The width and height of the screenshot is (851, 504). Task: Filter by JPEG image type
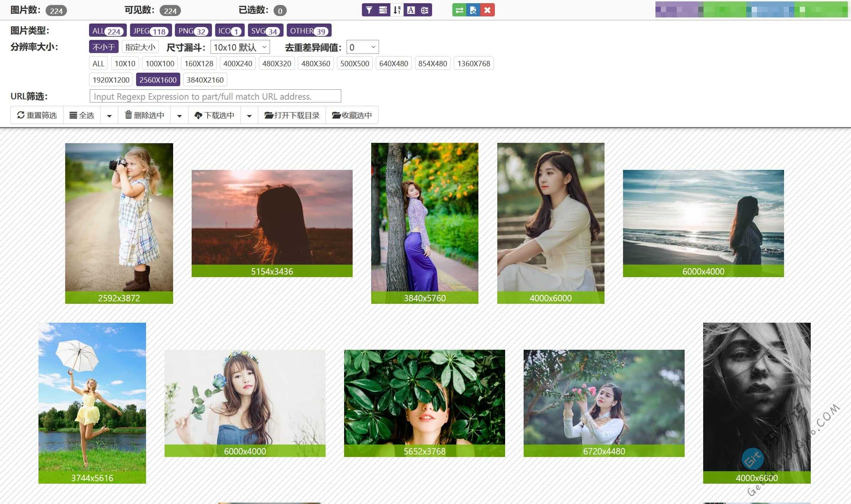(x=150, y=31)
